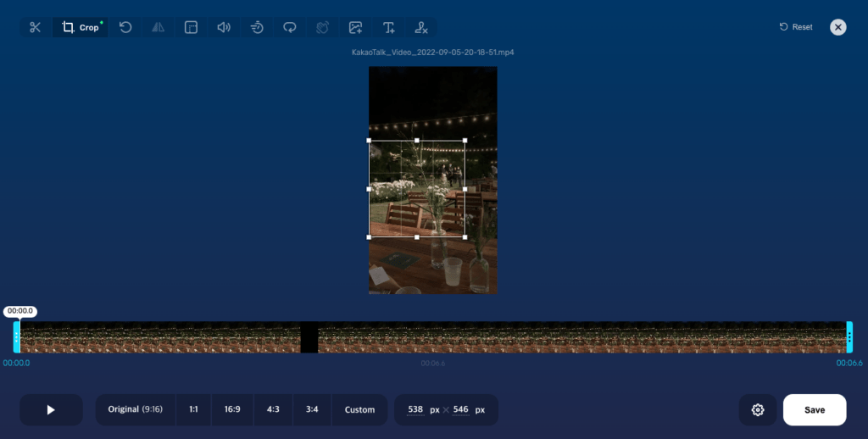
Task: Open the Stabilize tool
Action: pyautogui.click(x=322, y=27)
